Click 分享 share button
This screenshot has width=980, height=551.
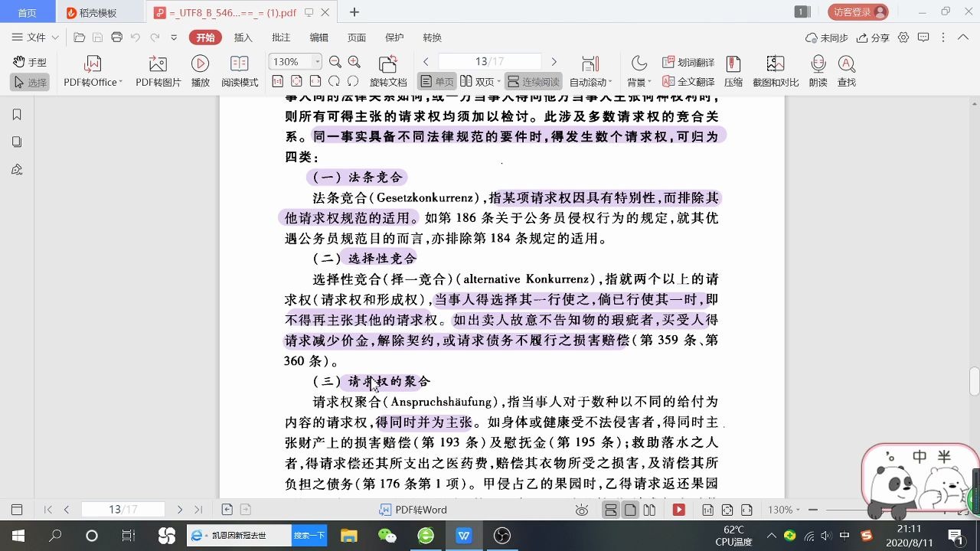pyautogui.click(x=874, y=37)
